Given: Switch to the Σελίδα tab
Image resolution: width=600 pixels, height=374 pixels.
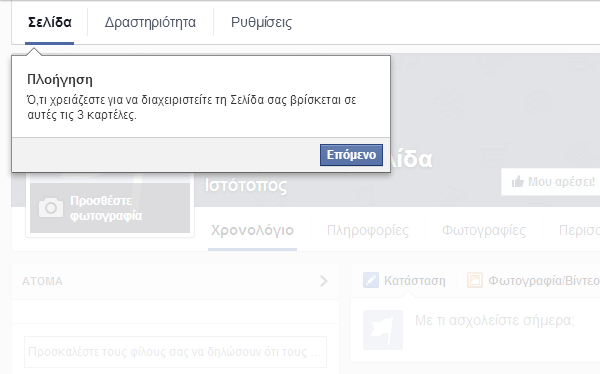Looking at the screenshot, I should pyautogui.click(x=50, y=22).
